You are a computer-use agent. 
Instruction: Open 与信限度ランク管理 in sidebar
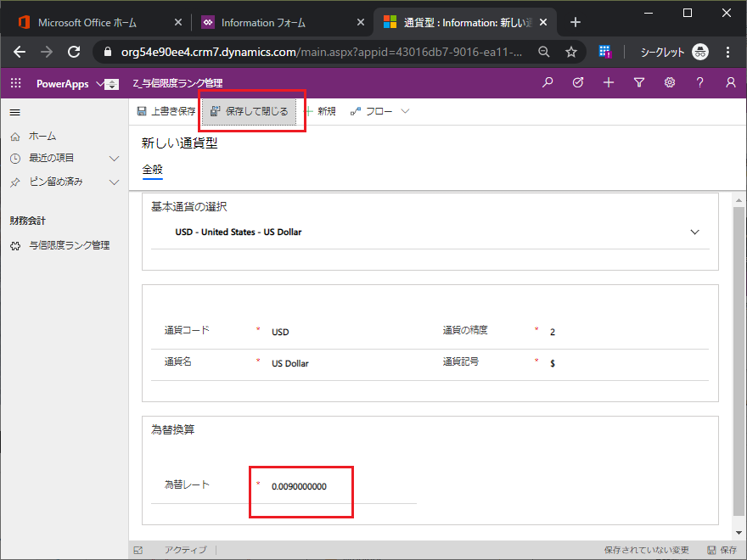tap(69, 245)
